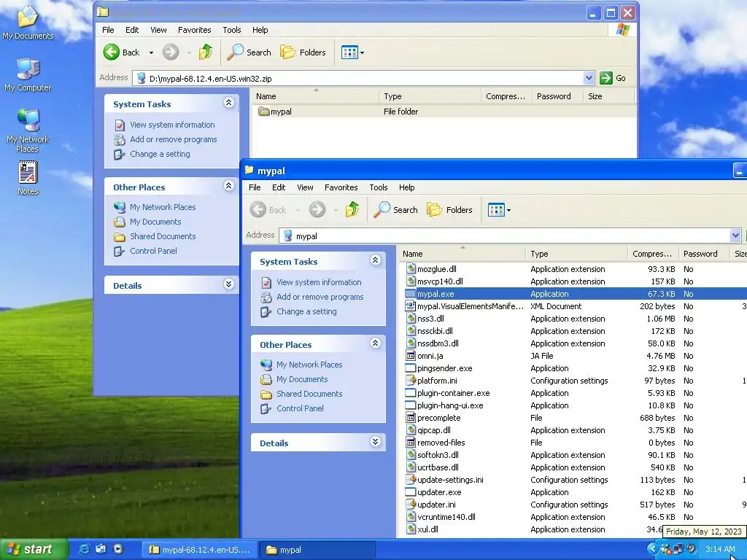This screenshot has height=560, width=747.
Task: Click Back button in zip window
Action: (122, 52)
